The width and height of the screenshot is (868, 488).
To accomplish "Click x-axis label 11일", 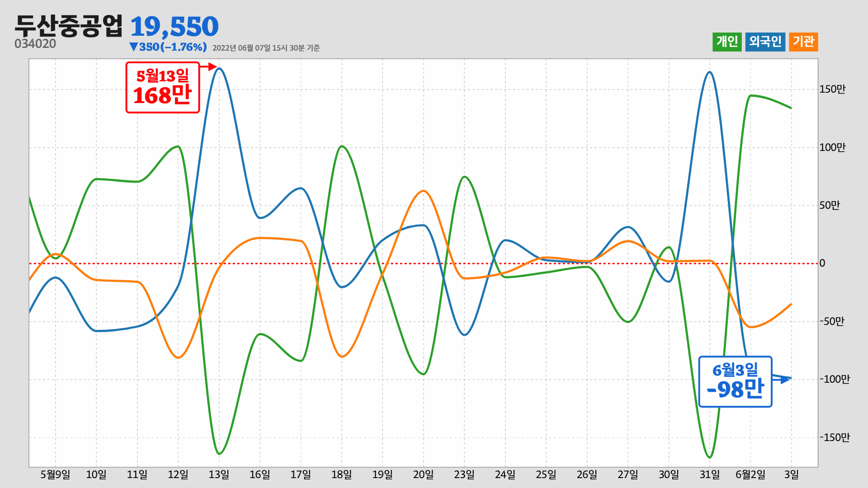I will [x=137, y=474].
